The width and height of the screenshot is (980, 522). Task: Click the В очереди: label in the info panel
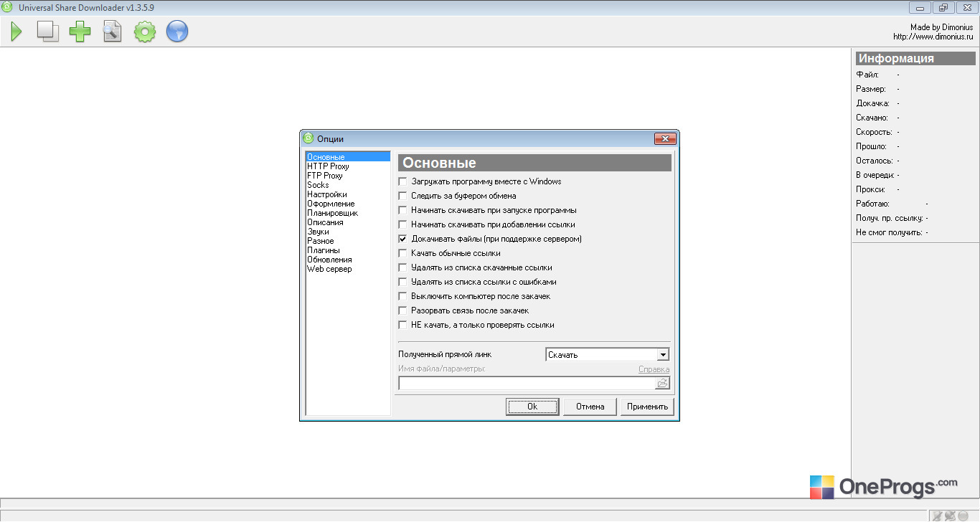[875, 175]
